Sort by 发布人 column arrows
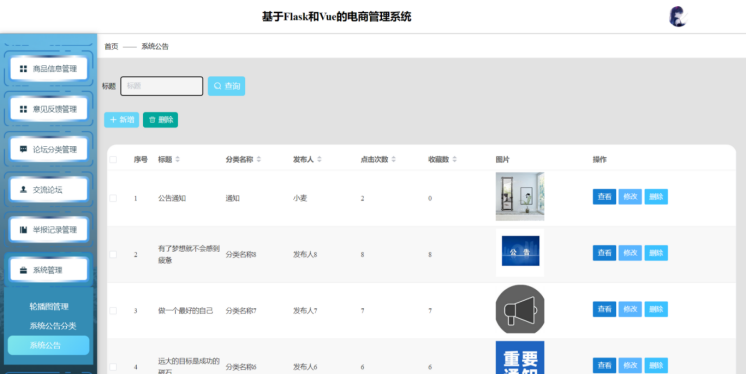This screenshot has width=746, height=375. coord(319,159)
